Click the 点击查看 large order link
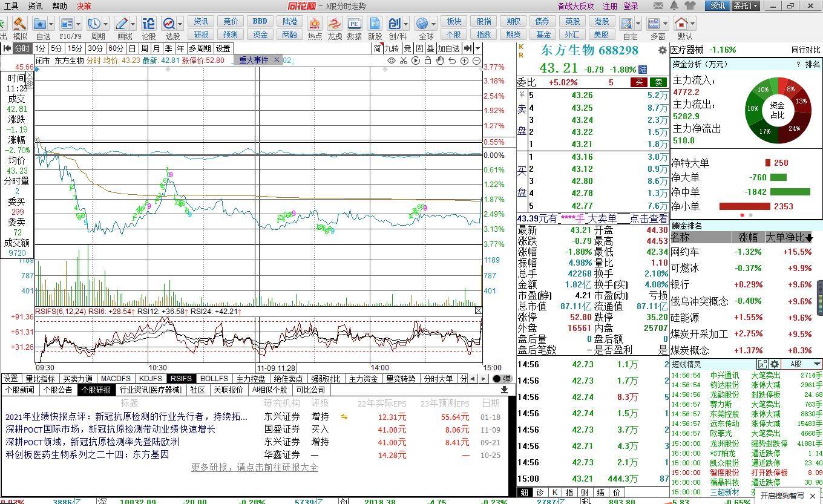The width and height of the screenshot is (823, 504). pos(649,219)
